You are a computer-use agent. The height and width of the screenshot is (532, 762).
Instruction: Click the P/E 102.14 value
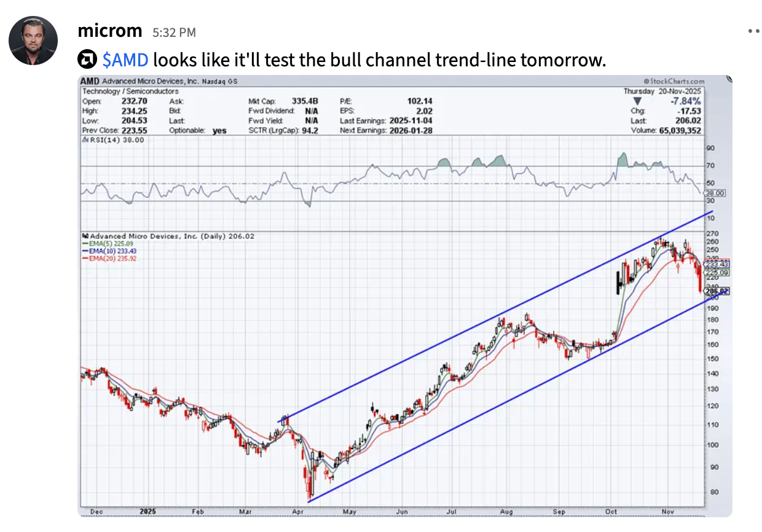click(419, 101)
